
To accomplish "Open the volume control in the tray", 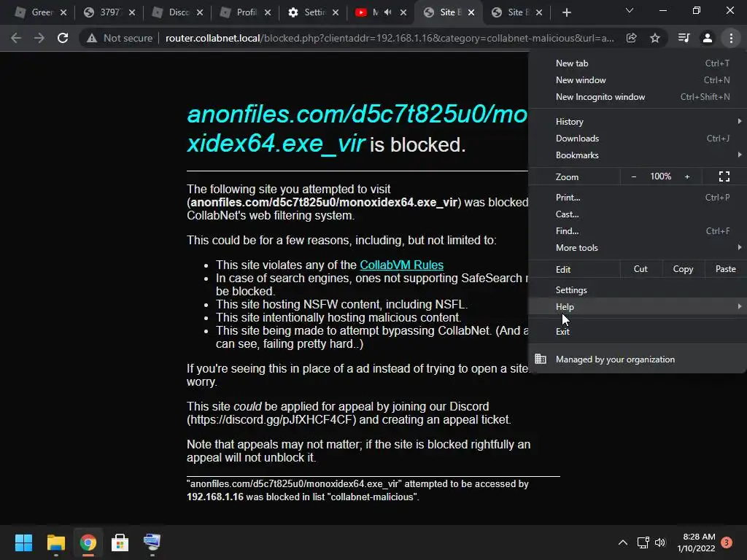I will (659, 542).
